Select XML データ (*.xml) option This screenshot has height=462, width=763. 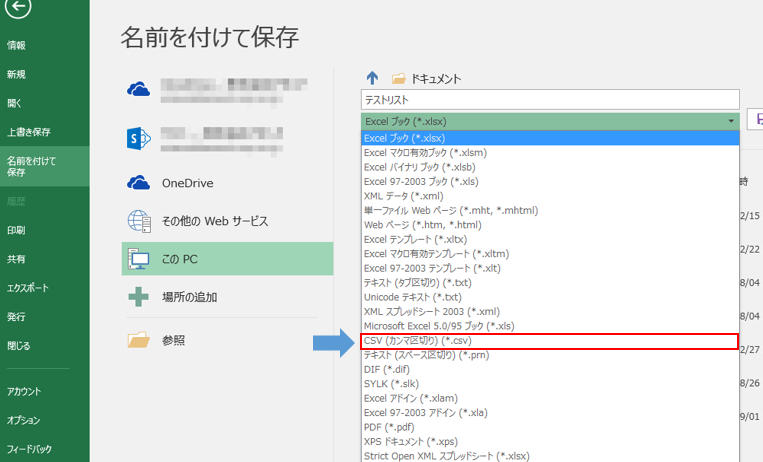(550, 196)
